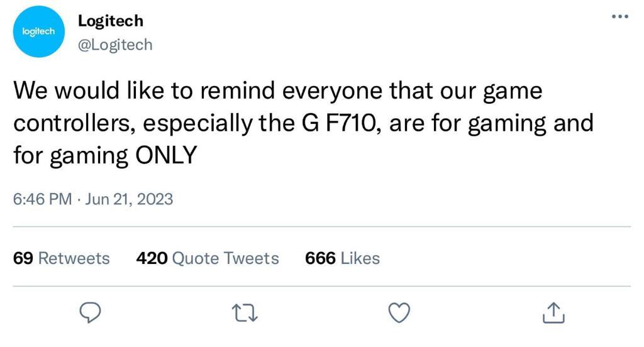Click the bold Logitech display name
The width and height of the screenshot is (644, 347).
(110, 21)
